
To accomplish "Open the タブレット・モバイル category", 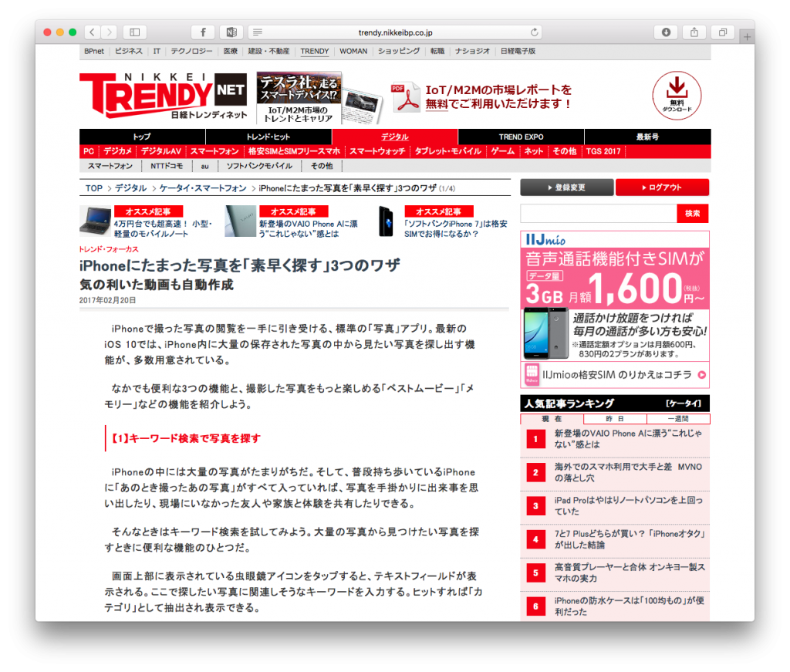I will tap(448, 151).
